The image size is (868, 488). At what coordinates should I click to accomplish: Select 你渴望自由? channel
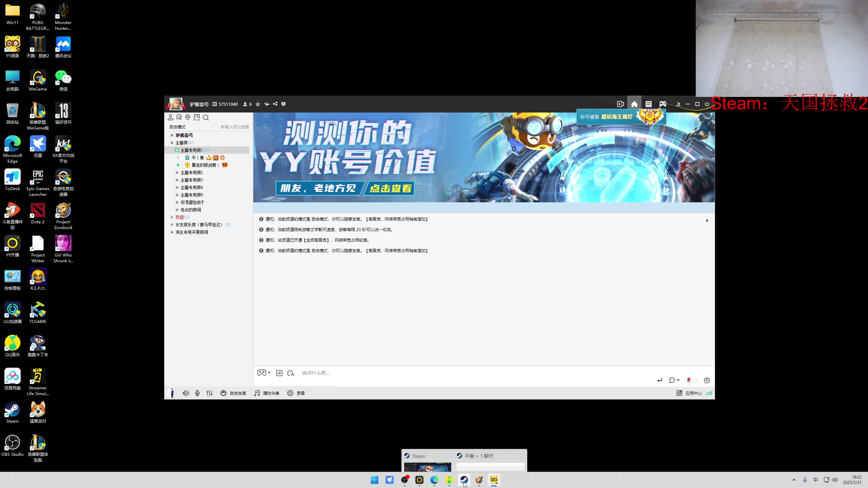192,202
